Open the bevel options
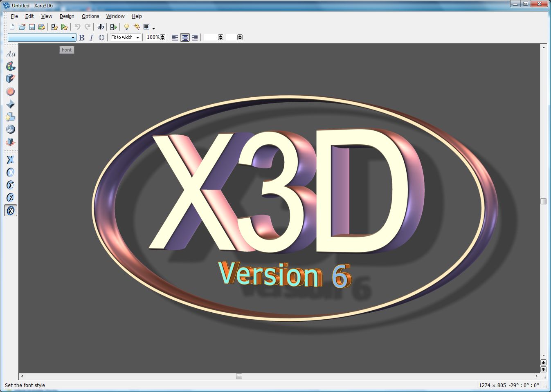Screen dimensions: 551x392 pos(11,78)
